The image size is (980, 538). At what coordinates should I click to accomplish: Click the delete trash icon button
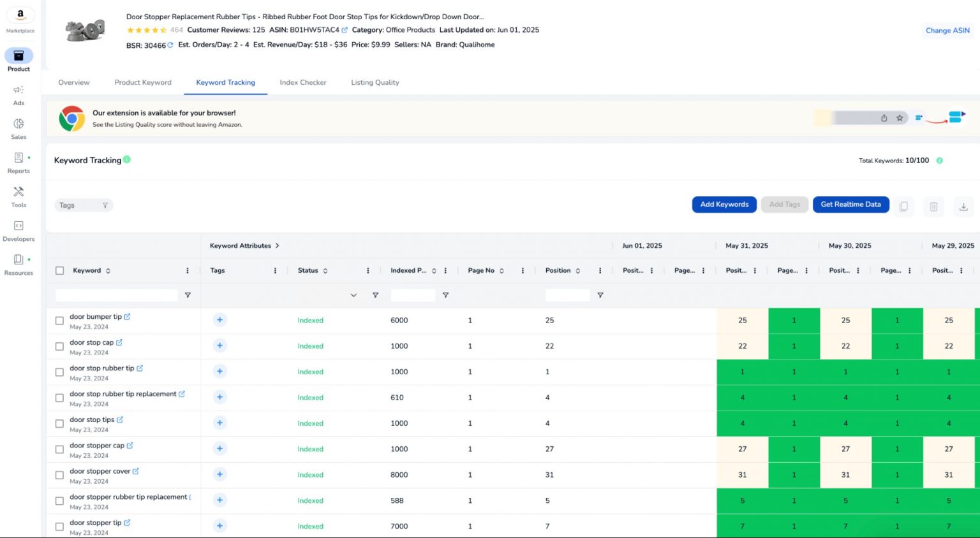click(933, 206)
